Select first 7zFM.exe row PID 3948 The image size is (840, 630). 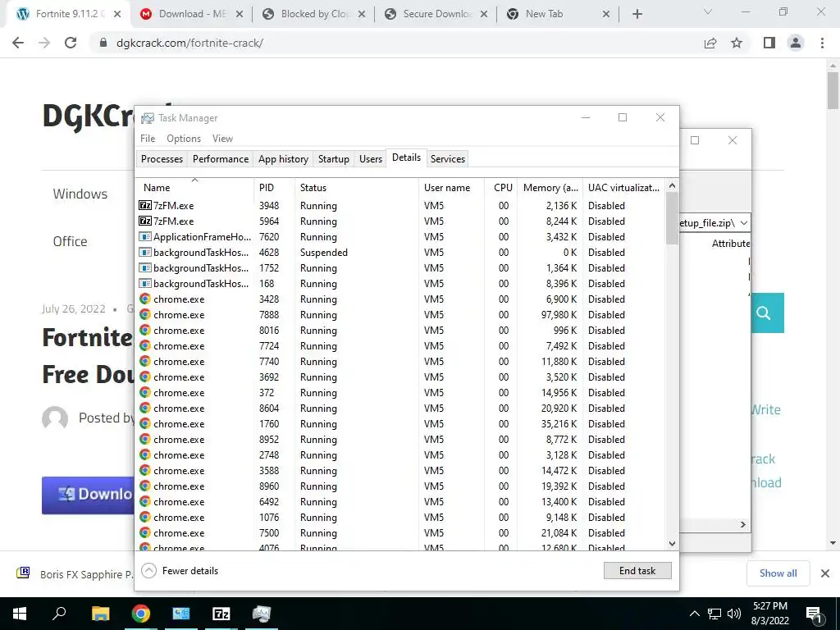399,206
